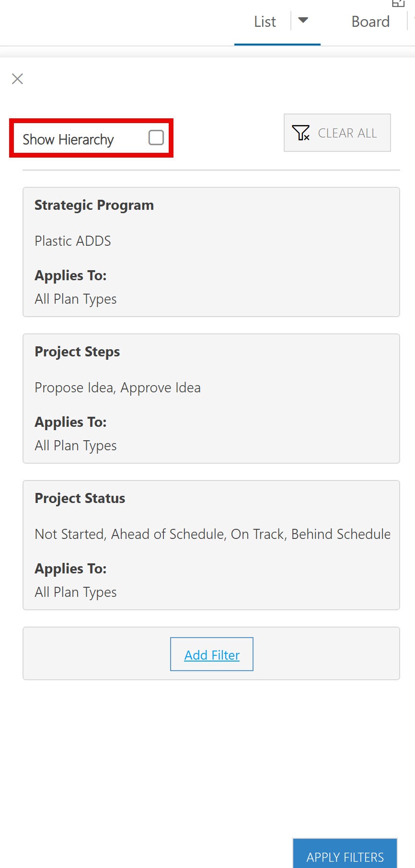Click the CLEAR ALL button text

click(x=347, y=133)
